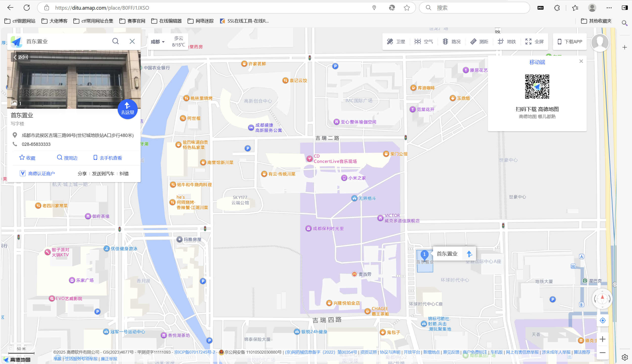Image resolution: width=632 pixels, height=364 pixels.
Task: Click the address bar URL
Action: [102, 8]
